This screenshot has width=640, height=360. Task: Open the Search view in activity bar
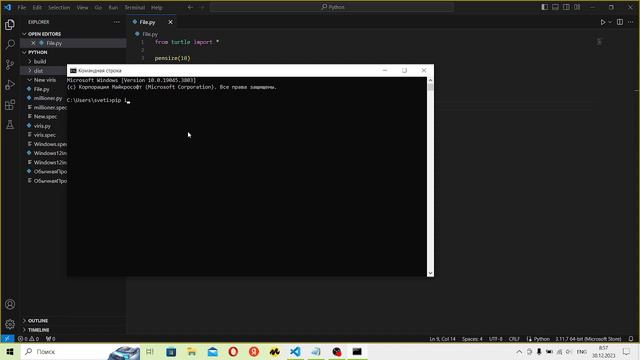coord(10,44)
